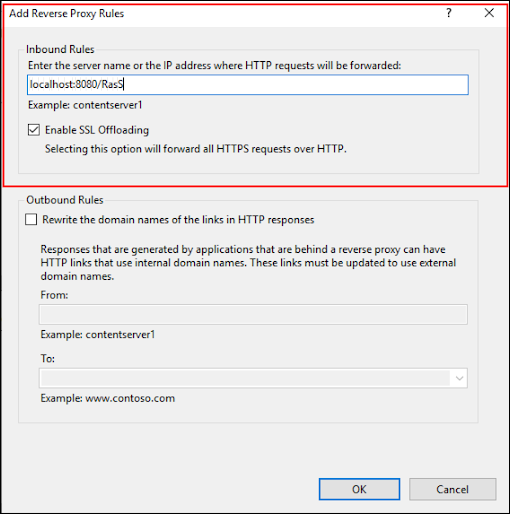Close the Add Reverse Proxy Rules dialog
This screenshot has width=510, height=514.
(x=489, y=13)
